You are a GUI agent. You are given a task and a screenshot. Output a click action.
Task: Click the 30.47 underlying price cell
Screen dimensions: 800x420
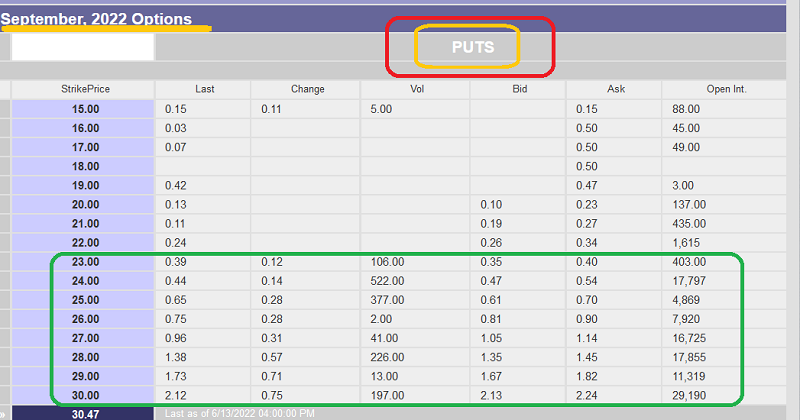click(85, 412)
